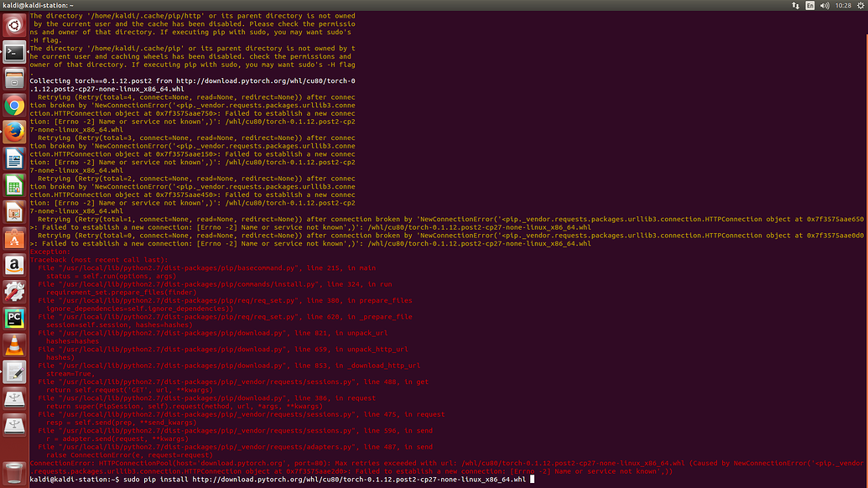Open LibreOffice Impress from launcher
868x488 pixels.
13,213
